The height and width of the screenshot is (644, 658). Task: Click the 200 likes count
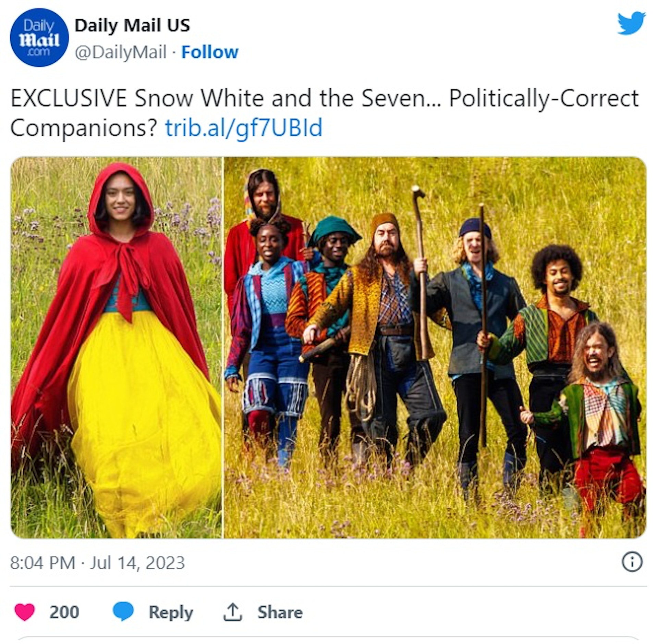pos(64,612)
